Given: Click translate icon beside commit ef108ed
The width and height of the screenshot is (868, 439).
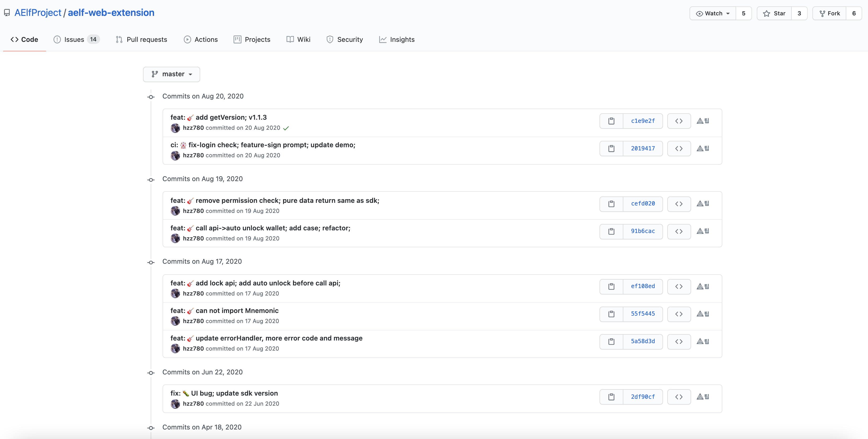Looking at the screenshot, I should 703,286.
